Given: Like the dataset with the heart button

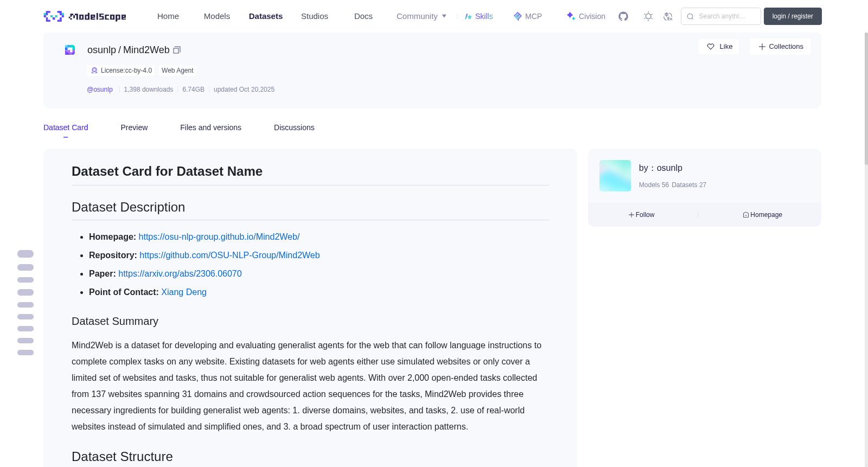Looking at the screenshot, I should (x=719, y=47).
